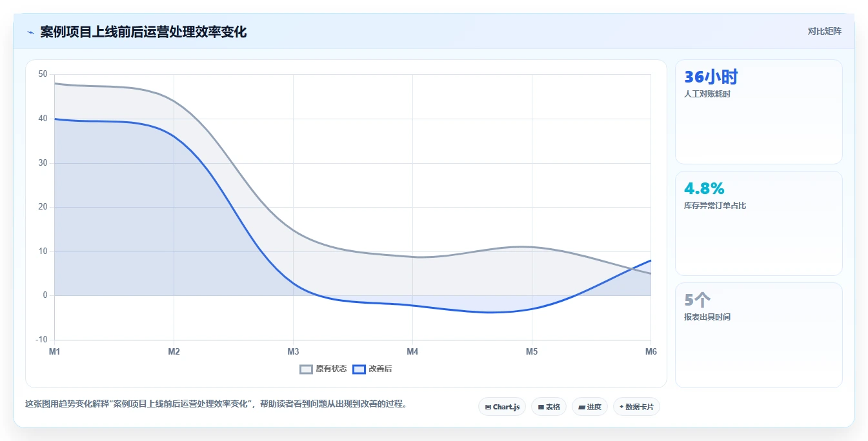Select the 表格 tag chip
868x441 pixels.
(x=549, y=407)
